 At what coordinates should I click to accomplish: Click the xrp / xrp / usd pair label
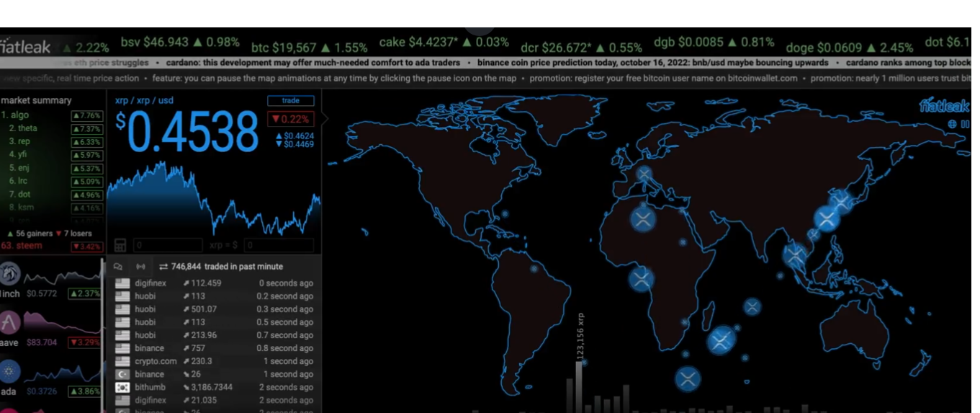pyautogui.click(x=144, y=101)
